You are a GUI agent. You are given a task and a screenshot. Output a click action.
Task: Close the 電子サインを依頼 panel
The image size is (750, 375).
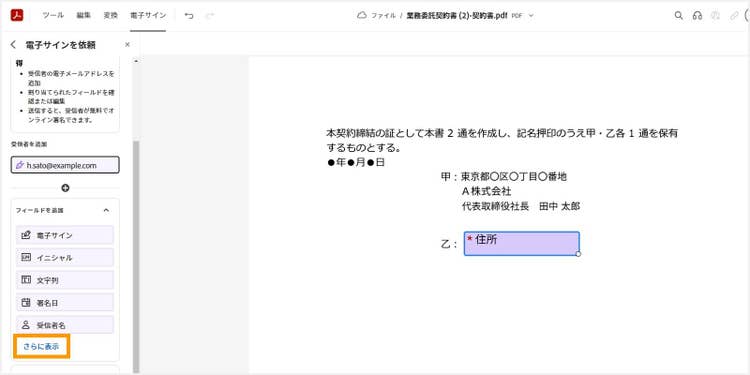127,44
